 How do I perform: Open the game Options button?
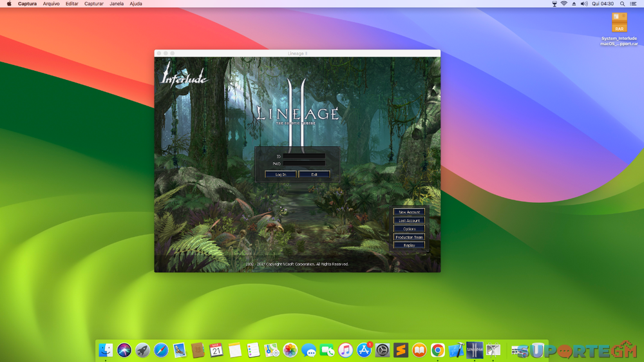coord(409,229)
